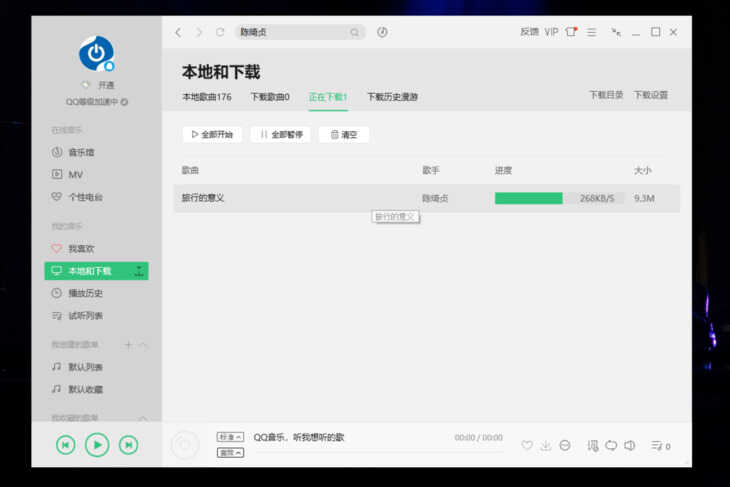Like the current song with heart icon
730x487 pixels.
527,446
